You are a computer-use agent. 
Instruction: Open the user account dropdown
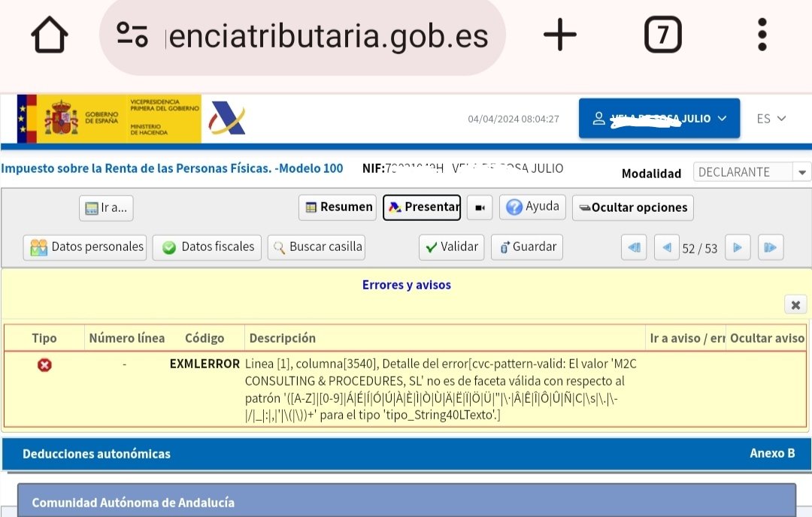click(659, 119)
